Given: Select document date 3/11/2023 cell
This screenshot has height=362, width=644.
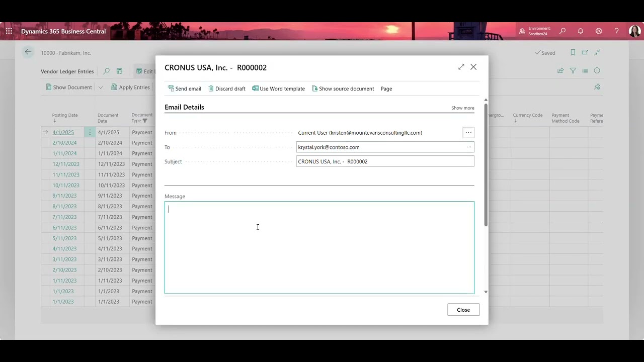Looking at the screenshot, I should coord(112,259).
